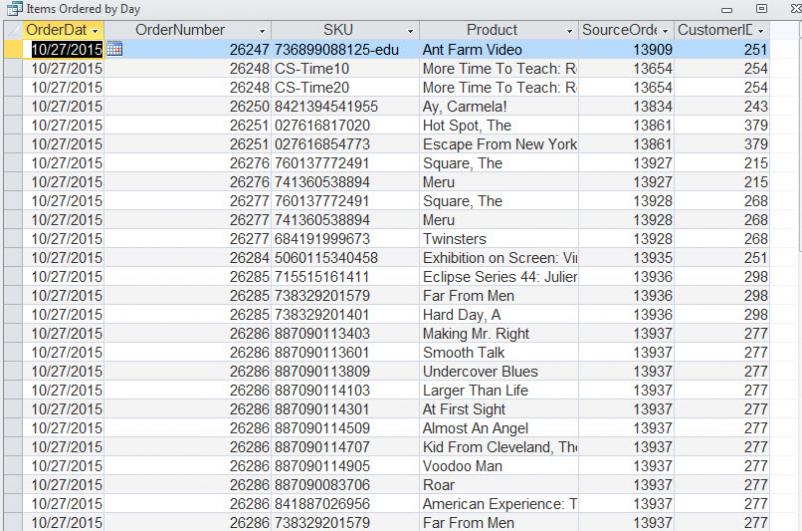Select the OrderNumber column header
Viewport: 802px width, 531px height.
[188, 30]
